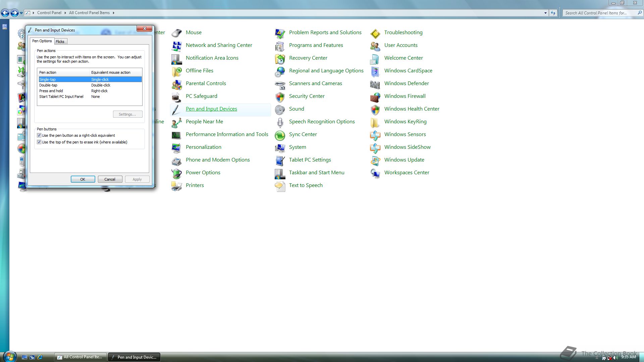Image resolution: width=644 pixels, height=362 pixels.
Task: Open the recent pages dropdown arrow
Action: click(21, 13)
